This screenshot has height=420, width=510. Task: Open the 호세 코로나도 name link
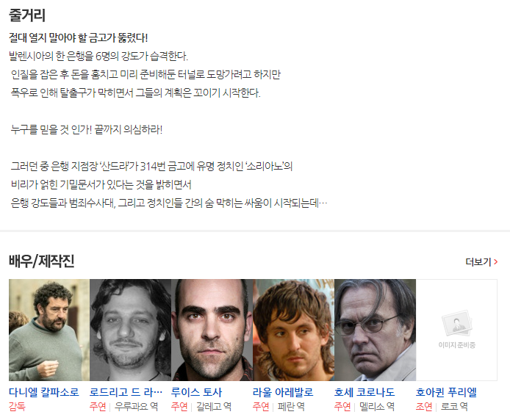coord(364,392)
